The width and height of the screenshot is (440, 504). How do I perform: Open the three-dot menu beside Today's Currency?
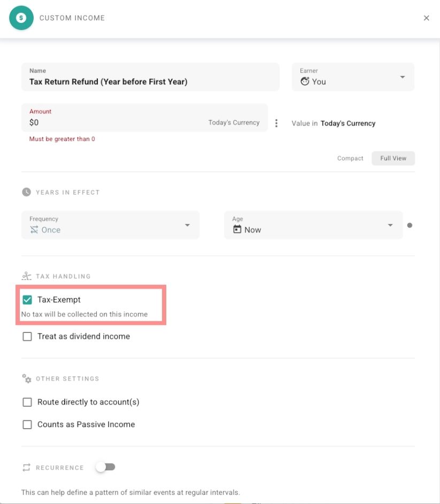[277, 123]
